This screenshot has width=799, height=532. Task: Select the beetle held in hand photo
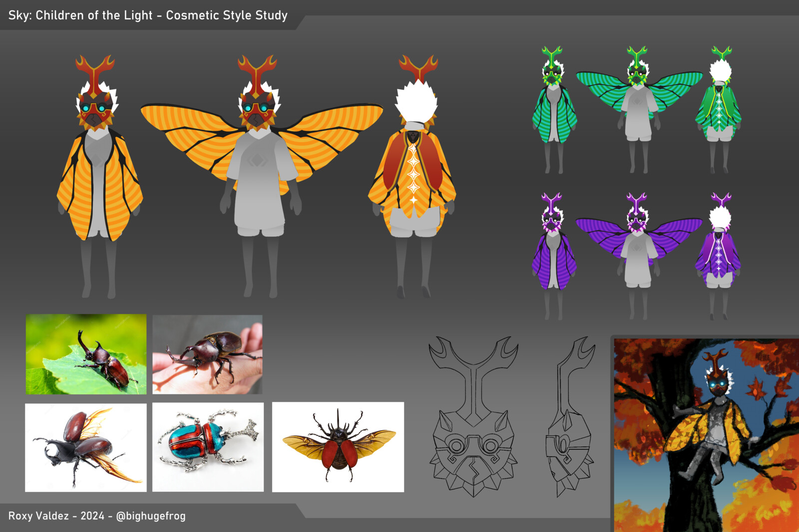pos(207,354)
